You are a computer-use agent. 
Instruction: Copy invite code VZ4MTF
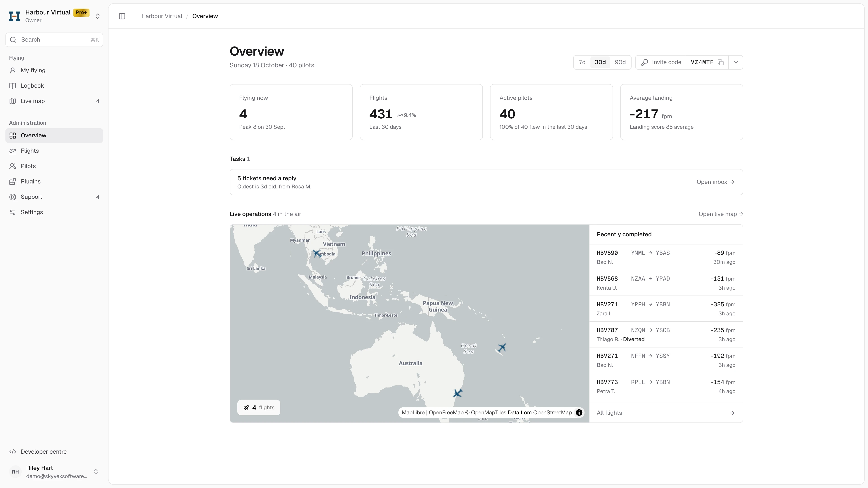point(721,62)
